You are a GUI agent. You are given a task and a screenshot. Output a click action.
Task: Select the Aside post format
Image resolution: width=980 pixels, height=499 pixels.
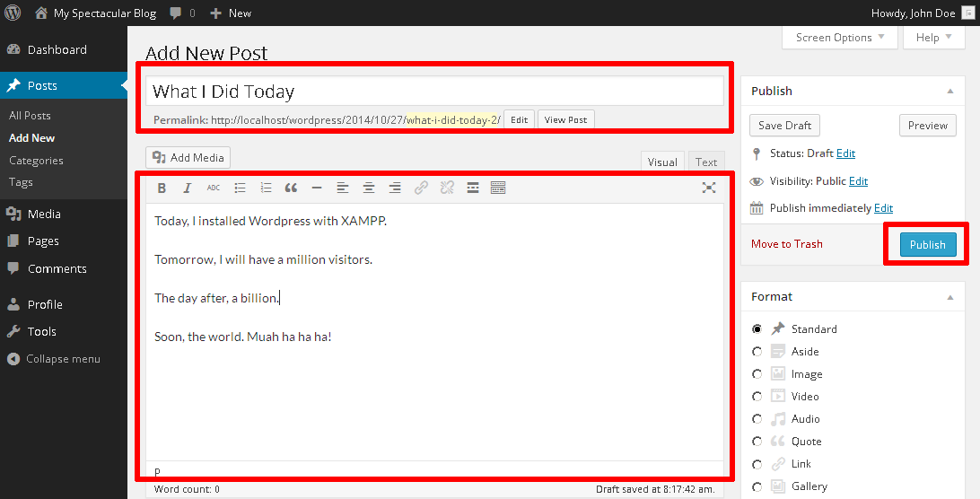click(x=757, y=352)
